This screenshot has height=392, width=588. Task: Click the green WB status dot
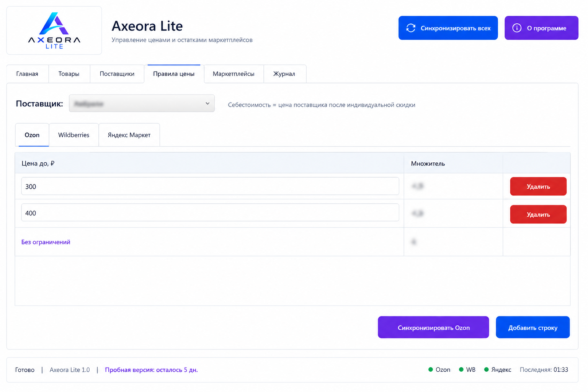(x=461, y=369)
